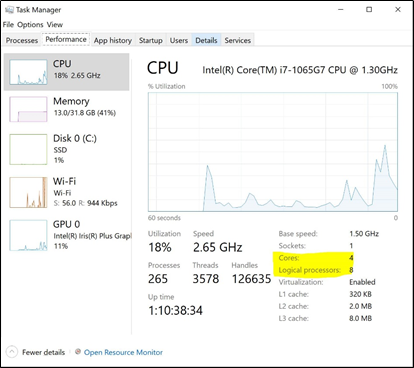
Task: Open Resource Monitor link
Action: click(x=123, y=352)
